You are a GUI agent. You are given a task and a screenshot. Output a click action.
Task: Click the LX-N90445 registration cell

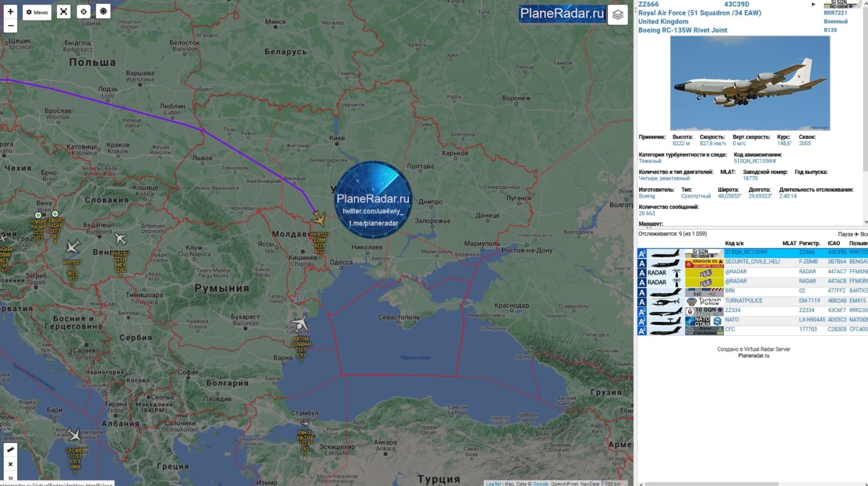tap(812, 320)
